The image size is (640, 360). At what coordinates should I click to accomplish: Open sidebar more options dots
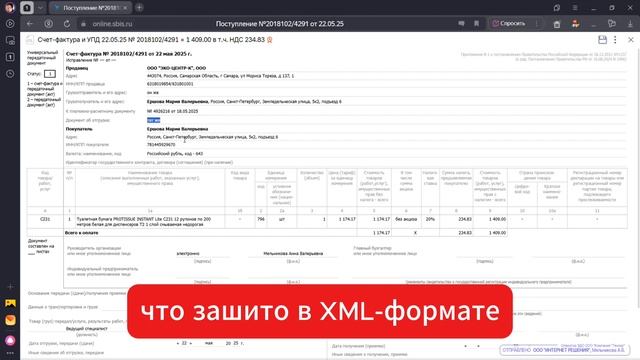[x=10, y=353]
